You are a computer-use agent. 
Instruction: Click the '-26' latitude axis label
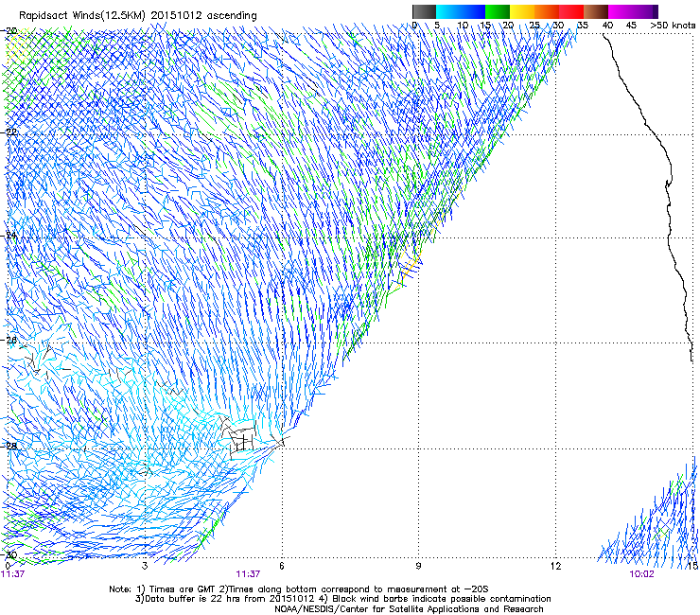pos(9,341)
